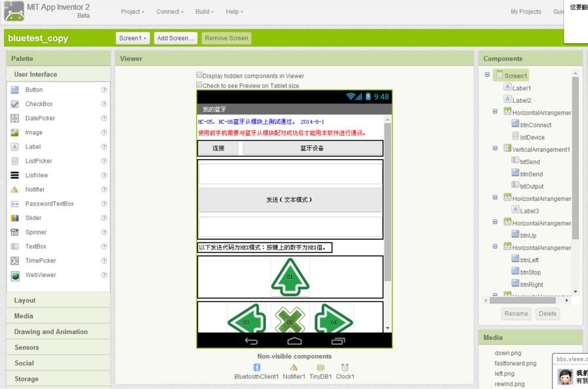The image size is (588, 389).
Task: Click the green X stop button 00
Action: click(290, 320)
